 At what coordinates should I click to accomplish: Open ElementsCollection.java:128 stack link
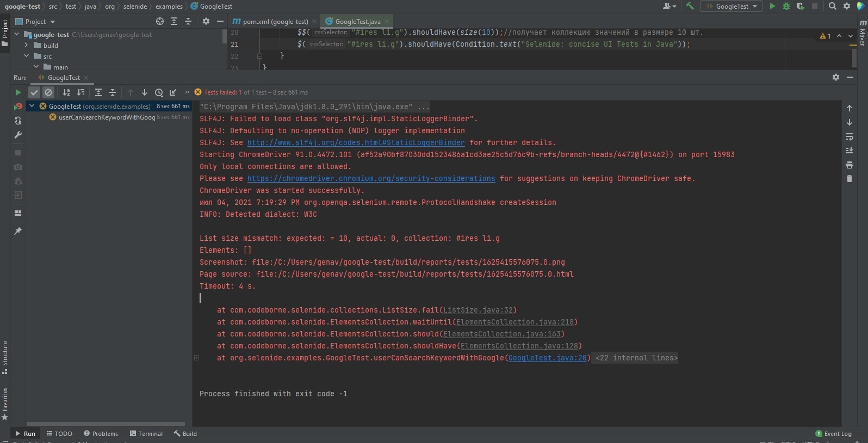[x=519, y=346]
